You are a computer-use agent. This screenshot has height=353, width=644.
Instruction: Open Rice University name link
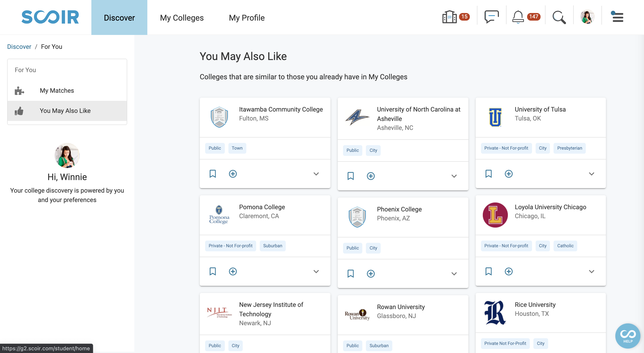pos(535,305)
